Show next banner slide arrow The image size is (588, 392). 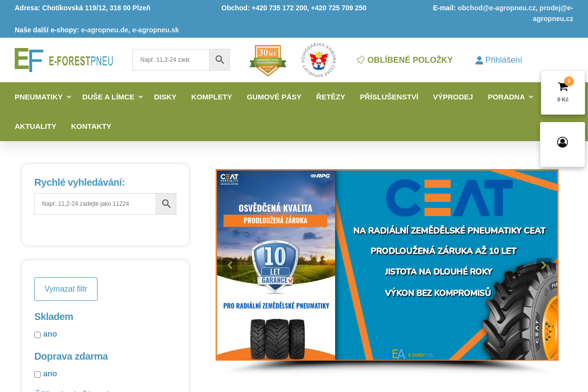click(544, 265)
